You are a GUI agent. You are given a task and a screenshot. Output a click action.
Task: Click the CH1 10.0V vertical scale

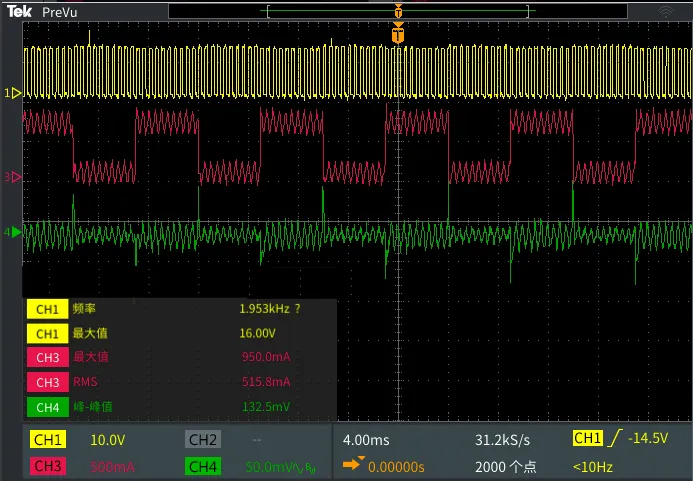coord(108,440)
